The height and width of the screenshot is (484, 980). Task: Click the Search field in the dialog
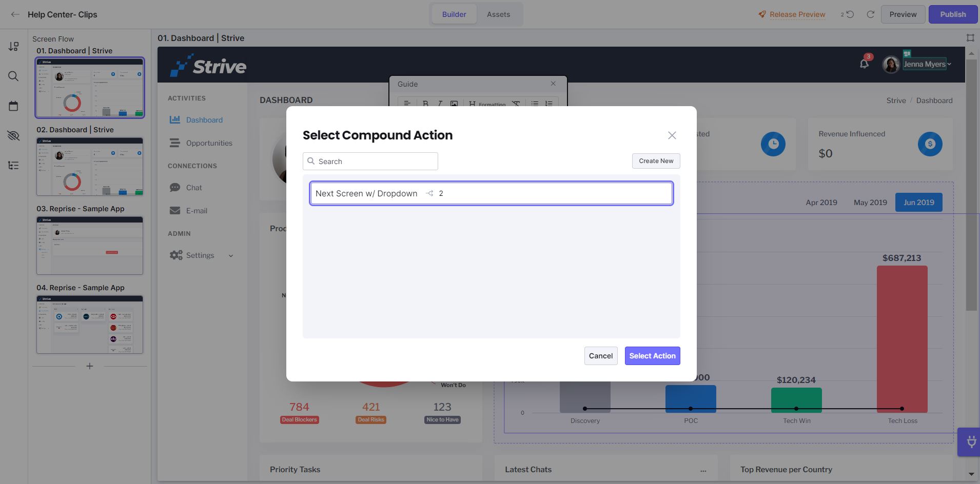click(370, 161)
